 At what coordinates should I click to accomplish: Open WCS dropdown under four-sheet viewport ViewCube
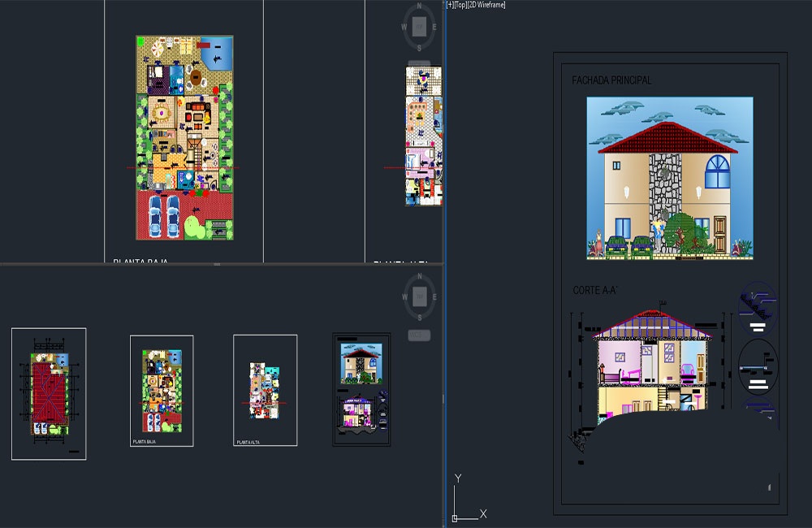coord(419,335)
